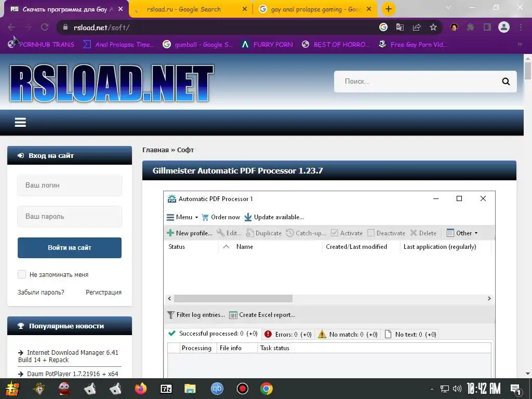Bookmark this page with the star icon
This screenshot has height=399, width=532.
point(433,27)
